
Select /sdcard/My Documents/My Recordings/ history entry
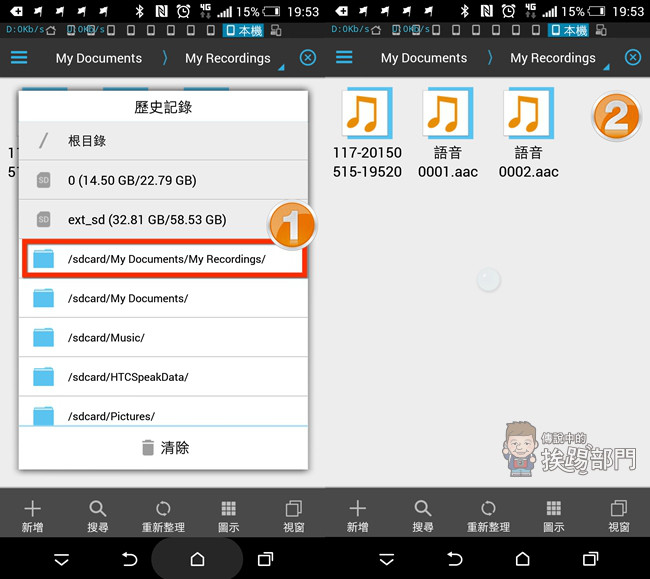(165, 259)
